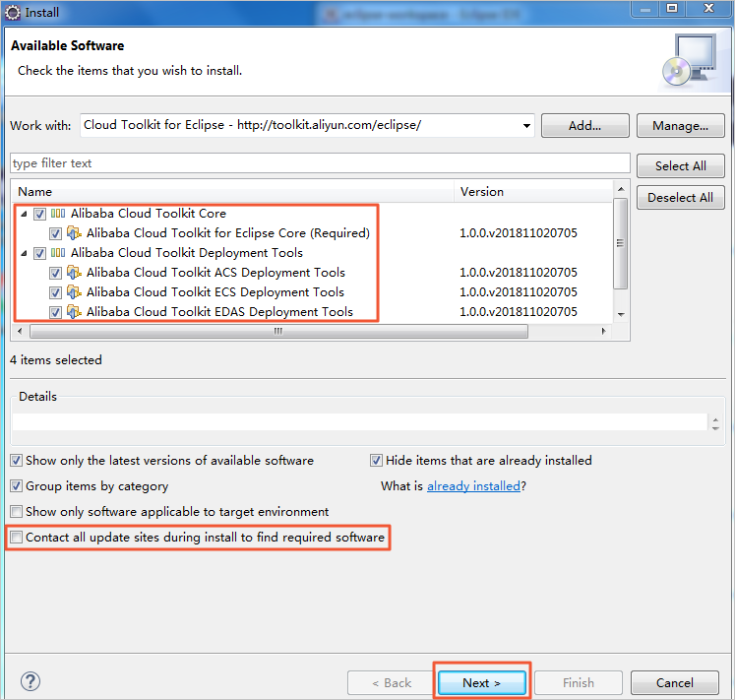
Task: Open the already installed link
Action: point(473,486)
